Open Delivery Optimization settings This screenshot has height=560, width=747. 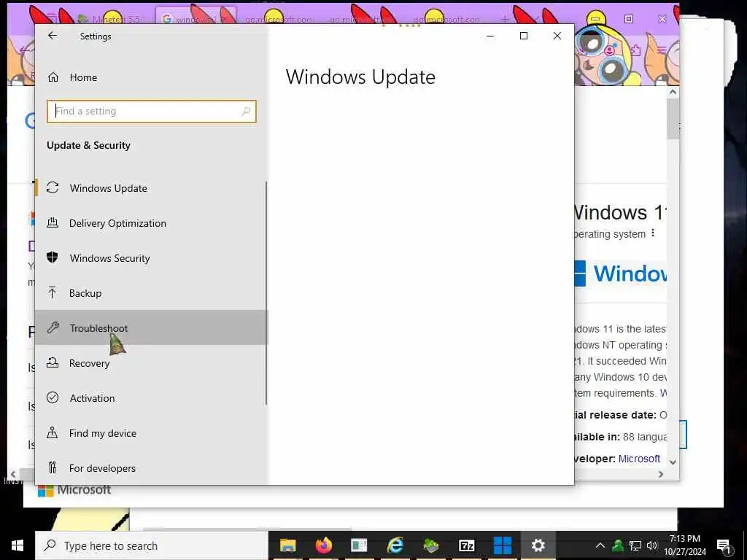point(152,223)
